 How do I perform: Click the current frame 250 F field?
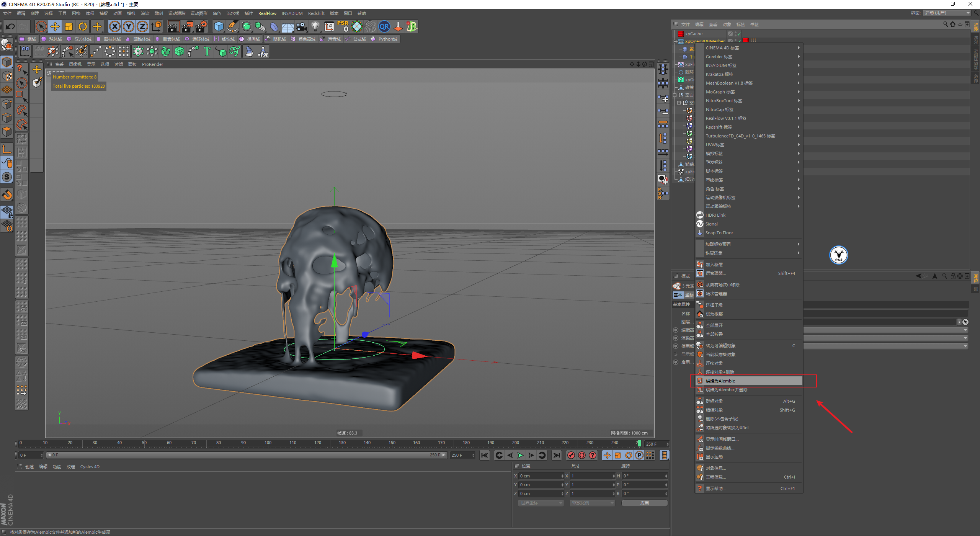tap(657, 444)
